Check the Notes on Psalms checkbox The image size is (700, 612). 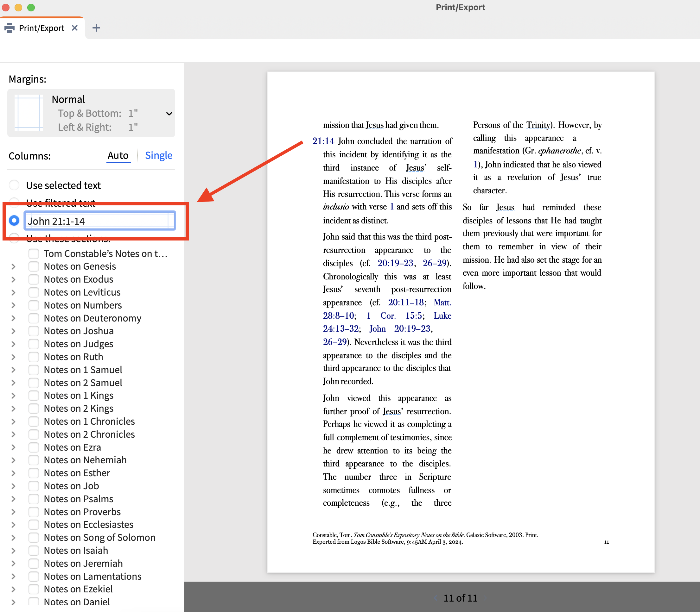pos(34,499)
